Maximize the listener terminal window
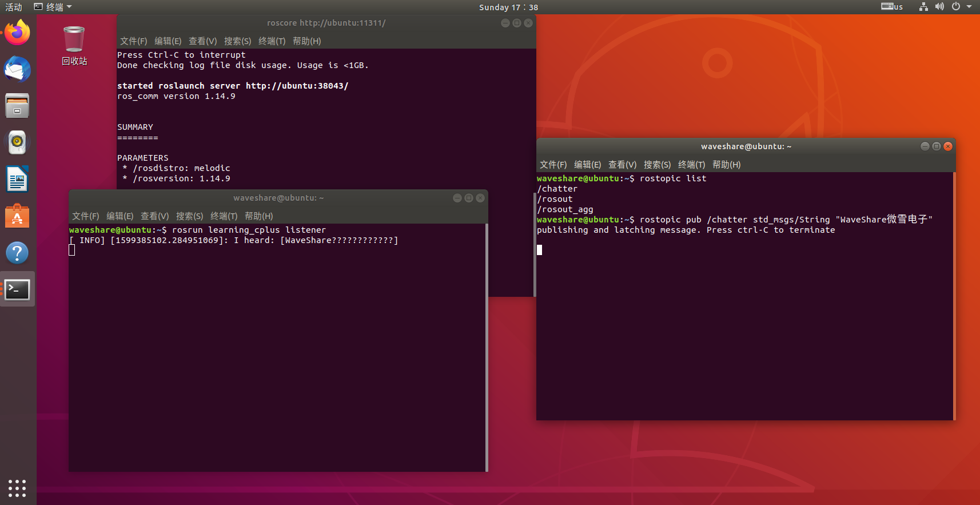Viewport: 980px width, 505px height. [x=469, y=198]
